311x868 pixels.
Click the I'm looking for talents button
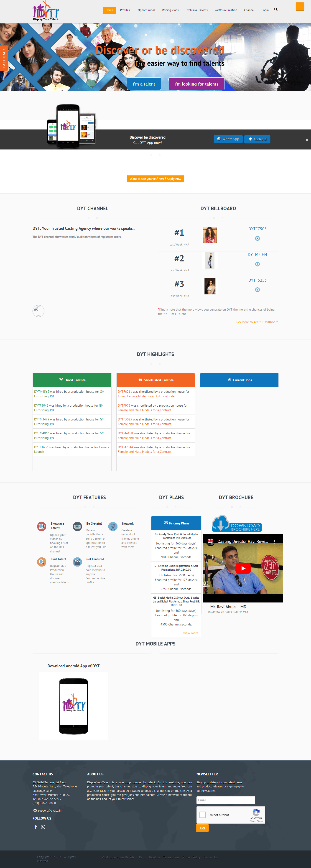[196, 84]
